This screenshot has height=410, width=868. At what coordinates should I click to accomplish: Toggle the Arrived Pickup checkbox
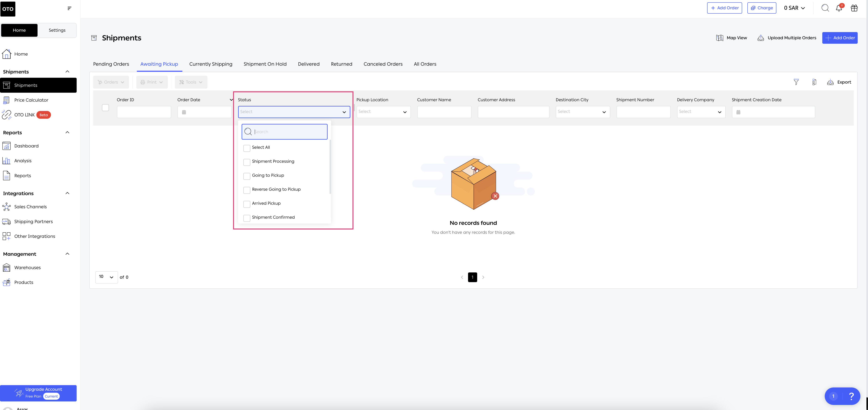coord(247,204)
